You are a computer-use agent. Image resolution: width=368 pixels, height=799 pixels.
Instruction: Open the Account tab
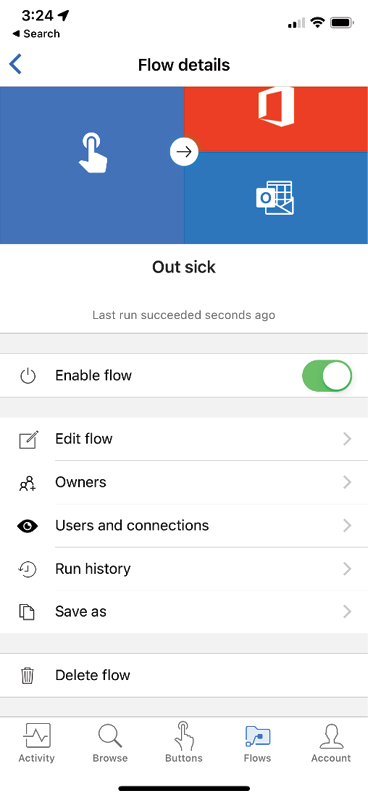tap(331, 742)
